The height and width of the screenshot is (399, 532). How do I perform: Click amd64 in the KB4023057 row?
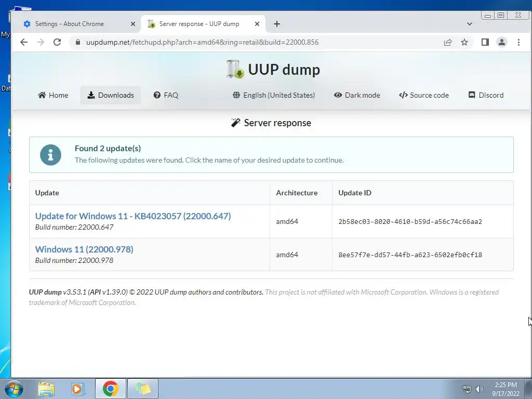point(287,221)
